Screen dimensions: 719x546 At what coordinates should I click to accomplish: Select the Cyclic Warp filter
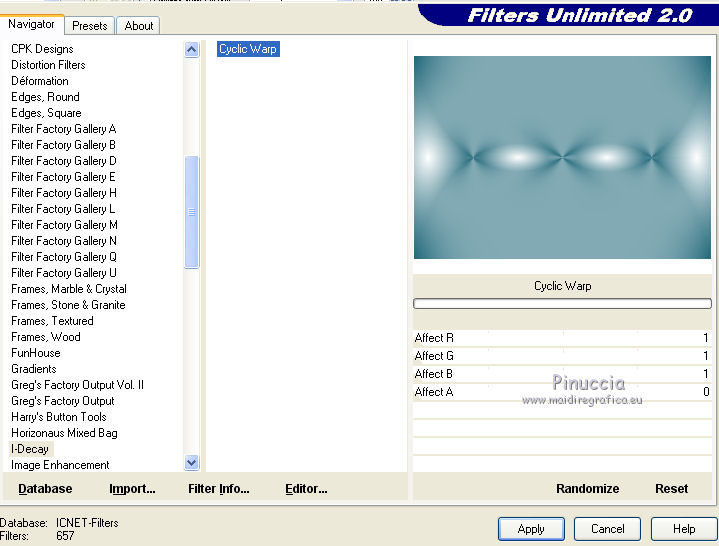248,49
